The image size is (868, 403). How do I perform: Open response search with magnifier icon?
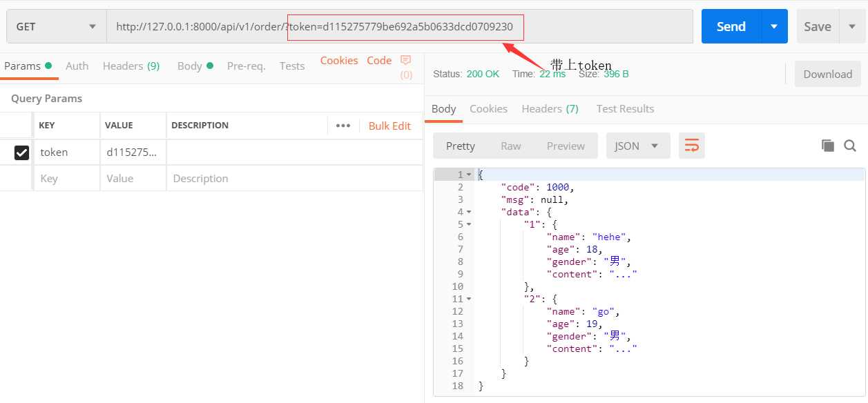(850, 145)
